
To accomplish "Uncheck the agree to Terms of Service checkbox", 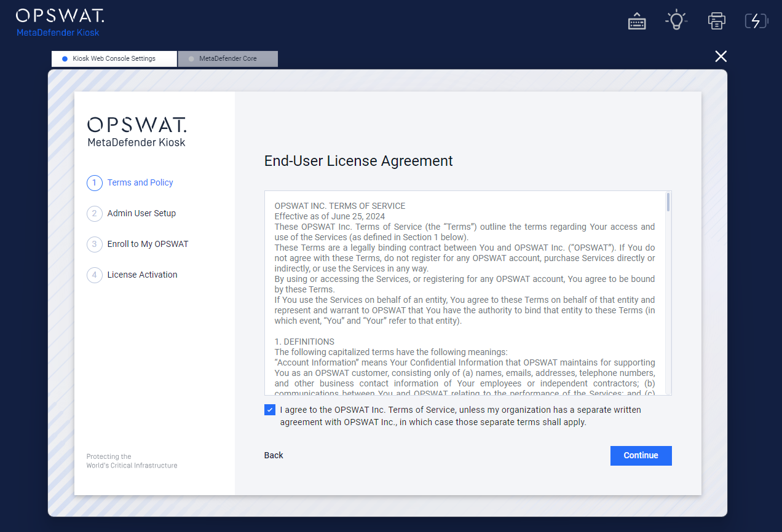I will [x=270, y=410].
